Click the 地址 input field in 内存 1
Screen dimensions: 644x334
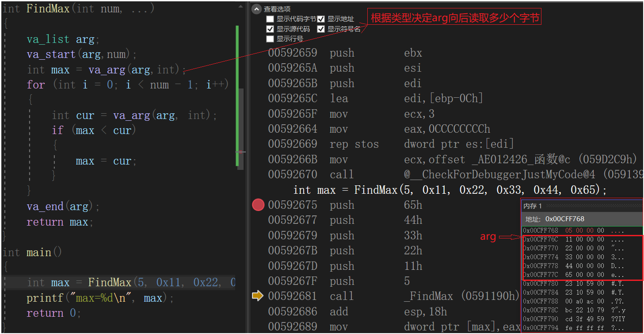pyautogui.click(x=592, y=219)
